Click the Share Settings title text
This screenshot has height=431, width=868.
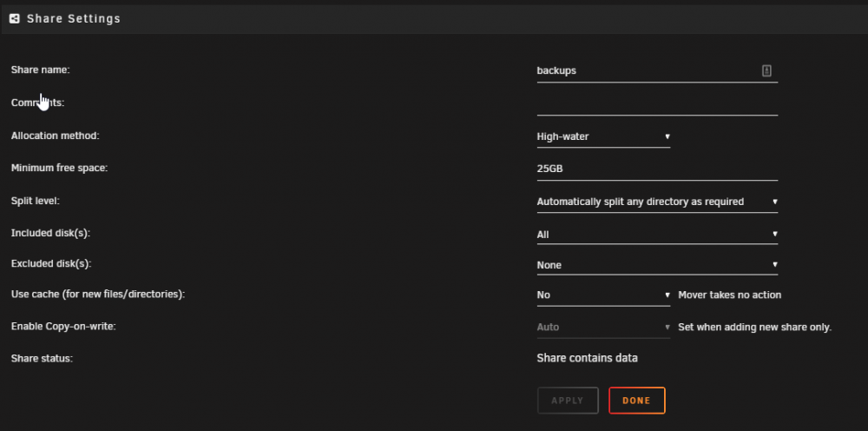[74, 18]
